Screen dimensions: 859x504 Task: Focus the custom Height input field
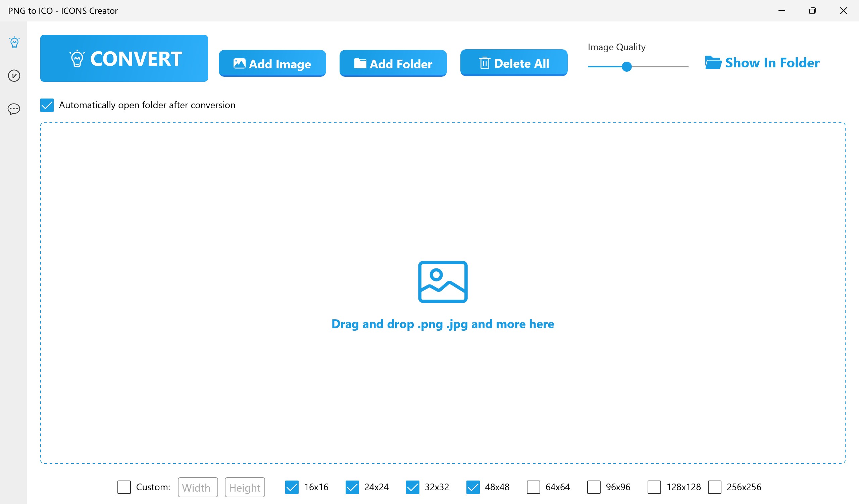[x=245, y=487]
